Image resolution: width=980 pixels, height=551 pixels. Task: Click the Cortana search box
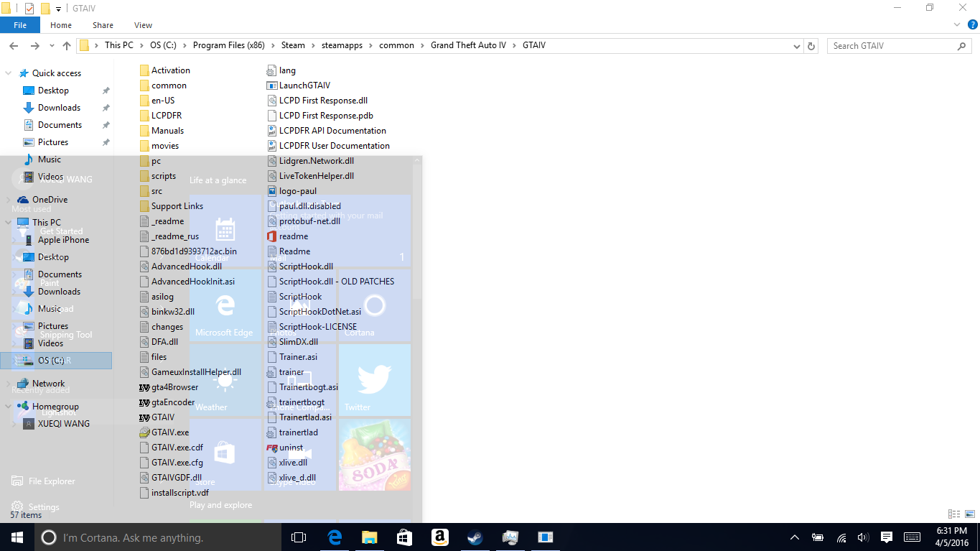(x=158, y=537)
